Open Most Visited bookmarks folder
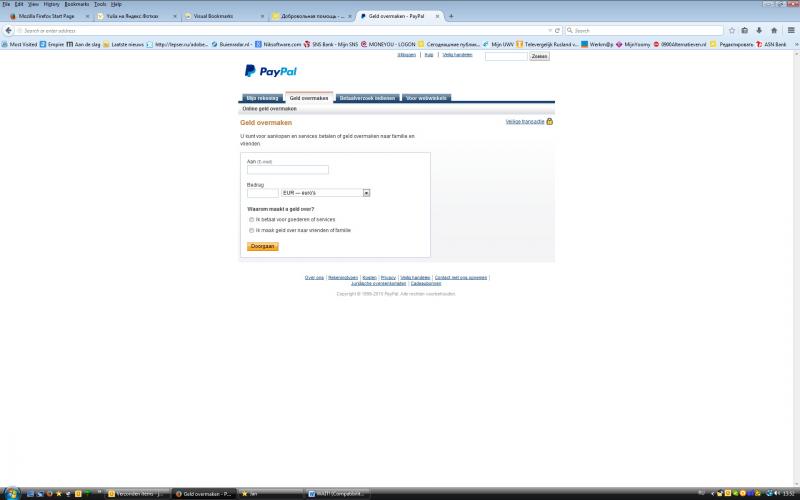The image size is (800, 500). (19, 44)
